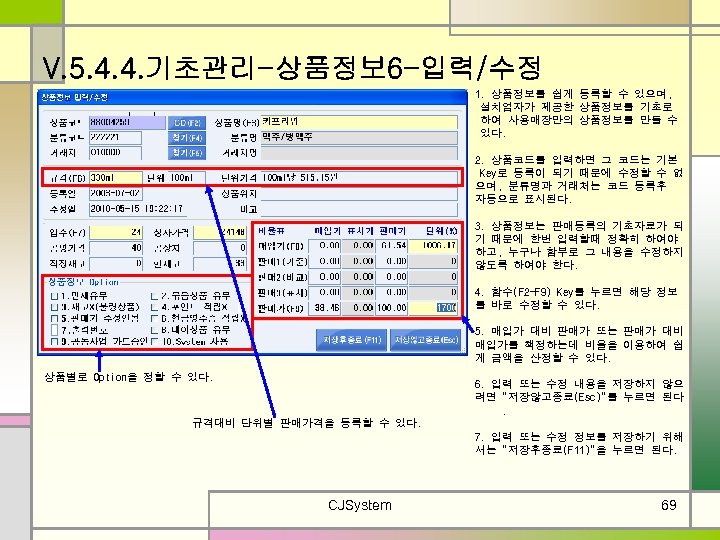Click 판매가(F9) row cell showing 39.46
The height and width of the screenshot is (540, 720).
coord(324,308)
